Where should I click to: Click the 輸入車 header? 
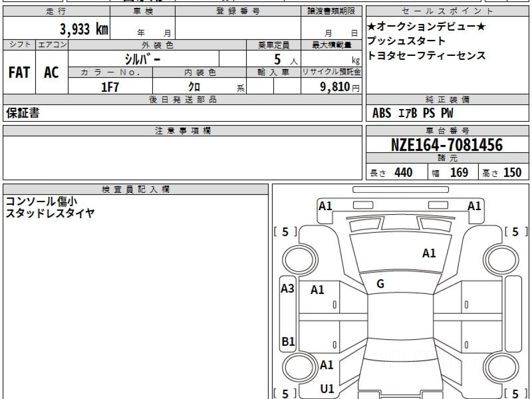point(274,72)
